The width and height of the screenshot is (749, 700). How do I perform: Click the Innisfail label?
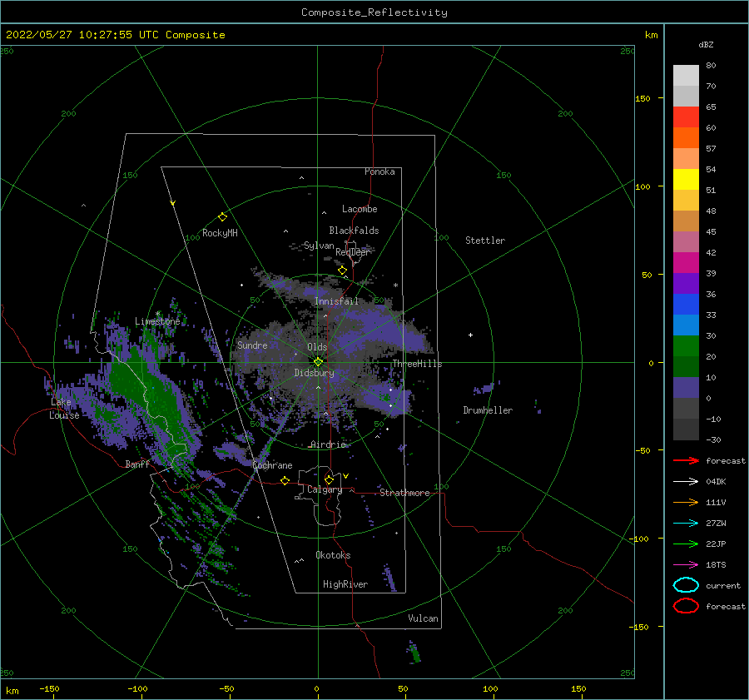336,301
